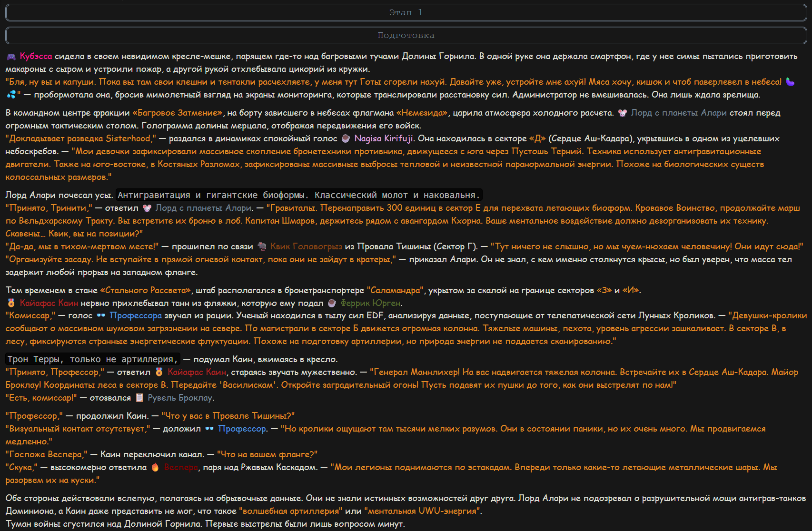Collapse the Этап 1 section header
812x531 pixels.
tap(406, 12)
